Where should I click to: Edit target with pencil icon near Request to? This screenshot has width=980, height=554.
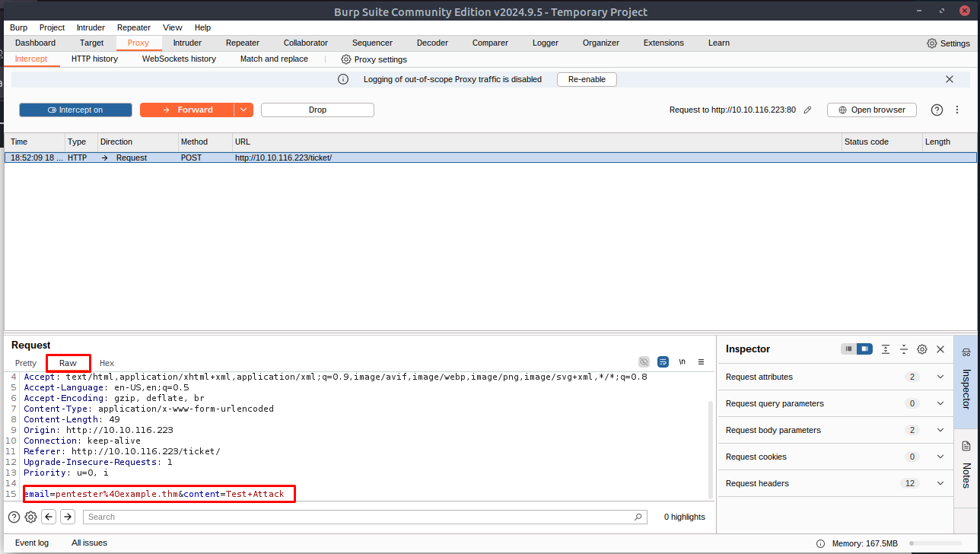point(808,110)
